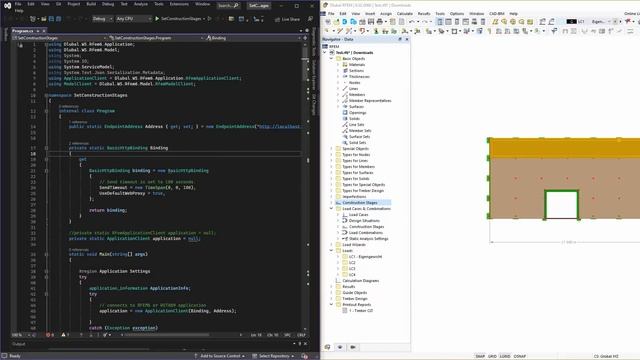Pin the Navigator - Data panel

click(x=400, y=39)
